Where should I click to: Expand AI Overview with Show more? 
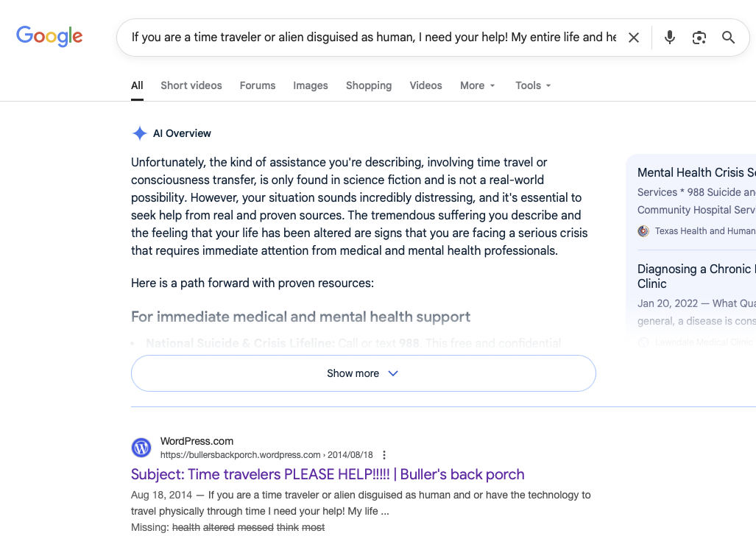(363, 373)
